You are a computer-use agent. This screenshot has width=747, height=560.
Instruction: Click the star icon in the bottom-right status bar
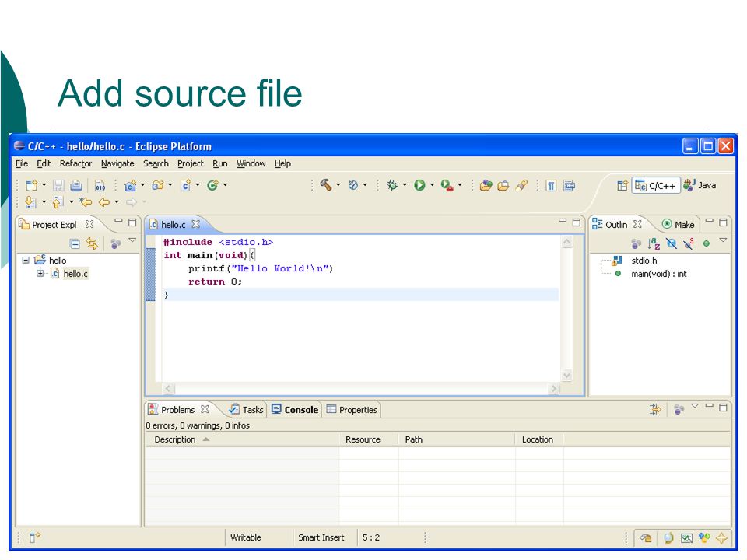click(x=721, y=538)
